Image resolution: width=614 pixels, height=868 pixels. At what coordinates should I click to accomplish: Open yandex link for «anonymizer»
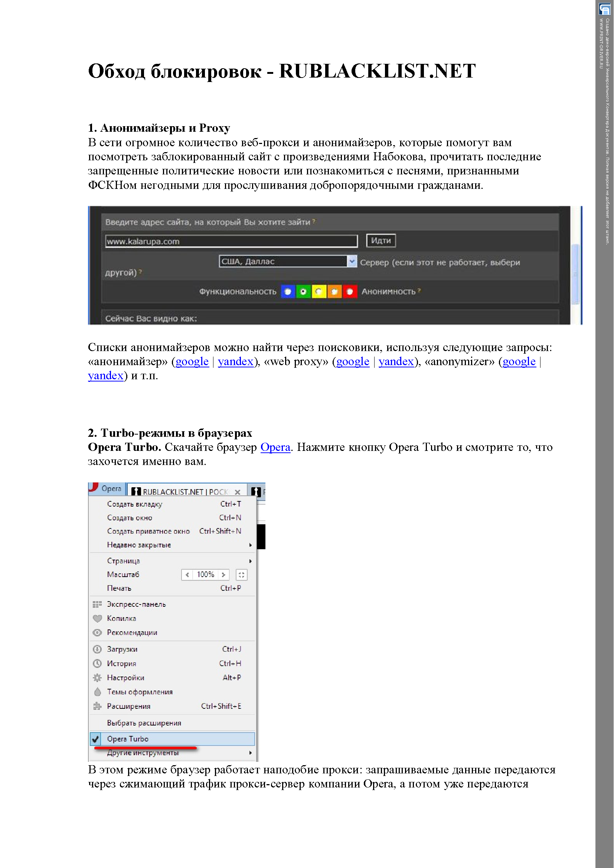click(x=106, y=376)
